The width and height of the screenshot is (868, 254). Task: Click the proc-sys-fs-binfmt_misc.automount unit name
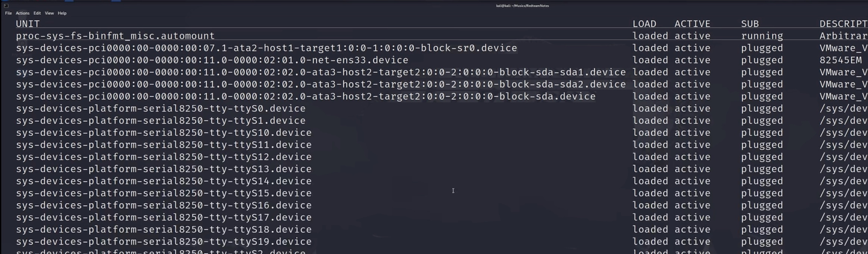click(115, 36)
